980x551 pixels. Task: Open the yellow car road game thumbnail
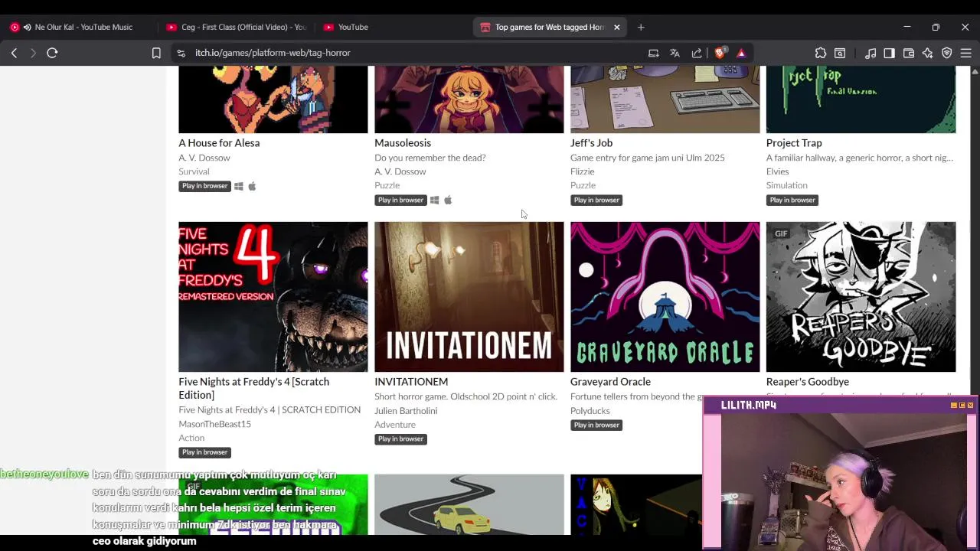coord(469,504)
